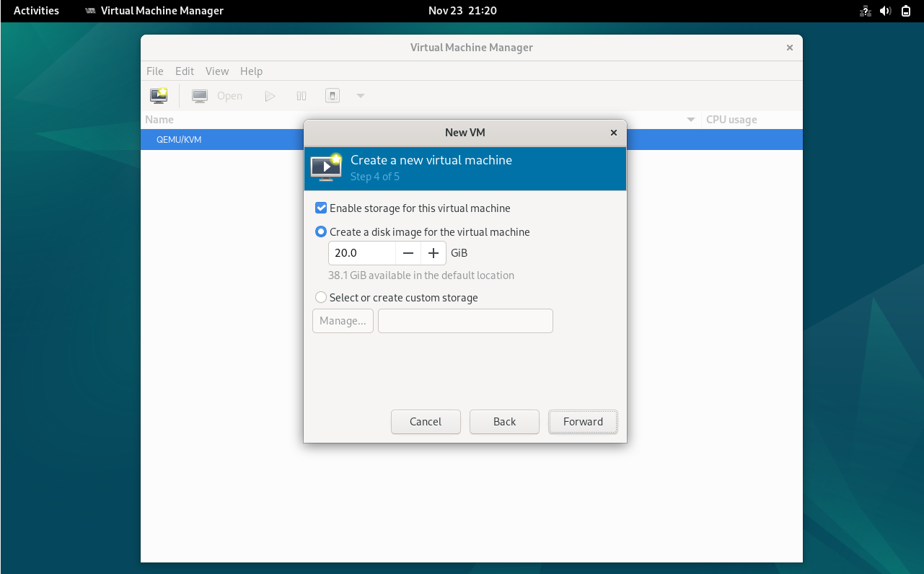The image size is (924, 574).
Task: Select the custom storage radio option
Action: [321, 297]
